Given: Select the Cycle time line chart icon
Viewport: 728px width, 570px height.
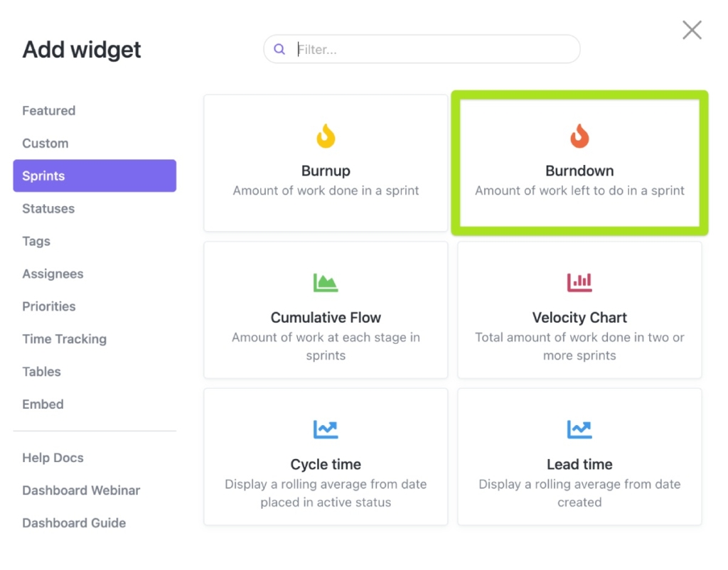Looking at the screenshot, I should (326, 429).
